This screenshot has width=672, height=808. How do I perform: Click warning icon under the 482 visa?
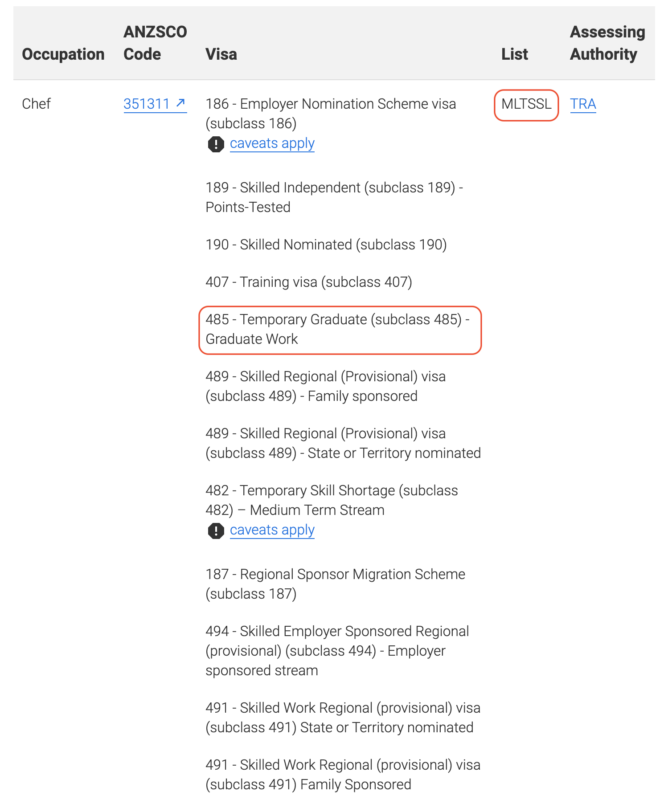coord(216,531)
